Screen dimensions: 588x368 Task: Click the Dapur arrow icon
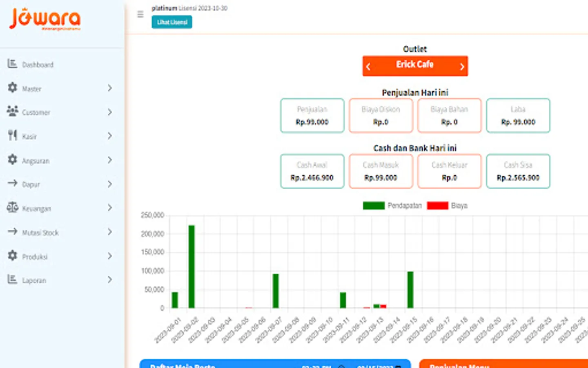pos(12,183)
